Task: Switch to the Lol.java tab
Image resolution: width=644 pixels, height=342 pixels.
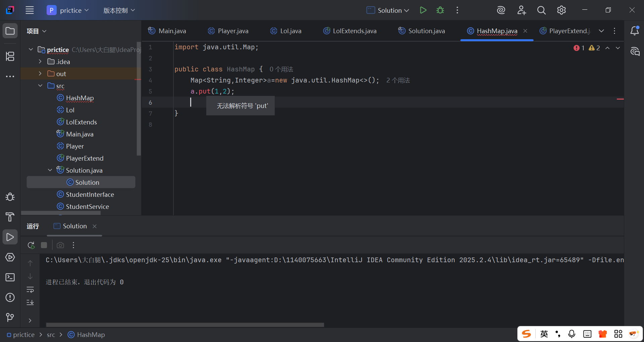Action: tap(286, 31)
